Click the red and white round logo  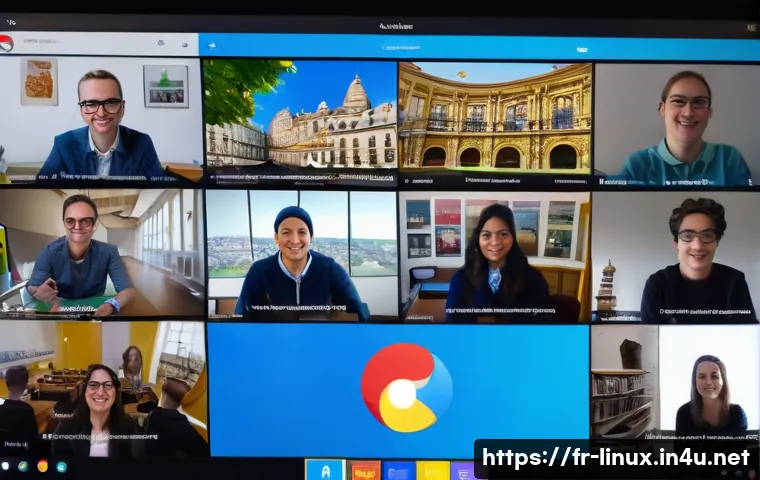(x=6, y=43)
